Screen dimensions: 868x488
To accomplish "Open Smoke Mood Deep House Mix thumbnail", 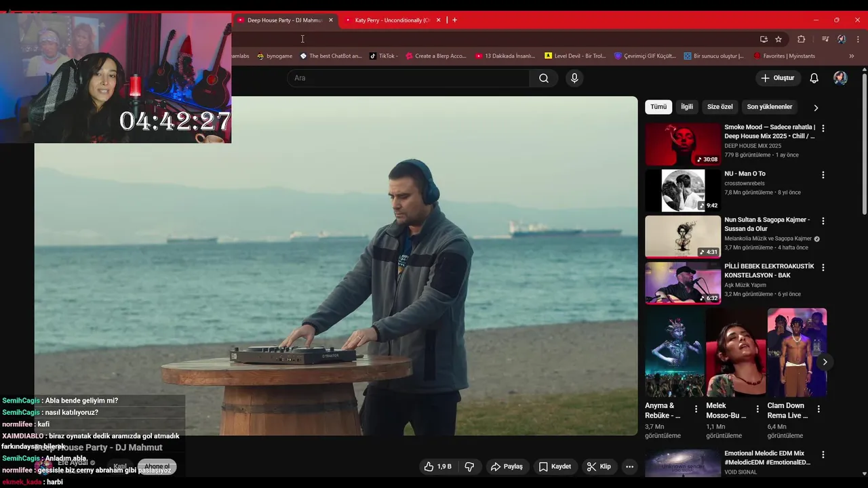I will point(683,144).
